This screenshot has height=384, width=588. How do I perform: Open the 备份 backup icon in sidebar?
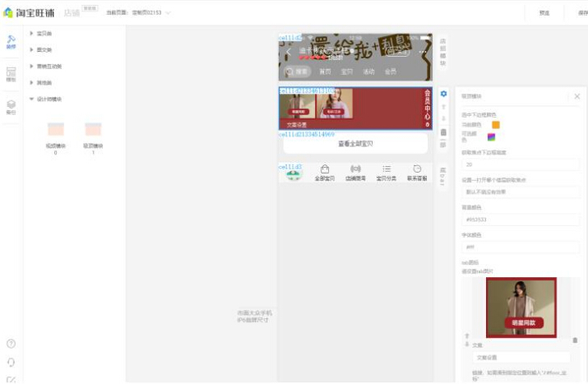[x=11, y=106]
